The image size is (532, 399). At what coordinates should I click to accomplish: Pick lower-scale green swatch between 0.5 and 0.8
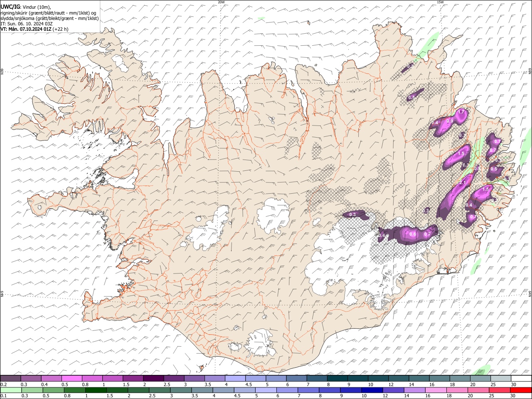(x=53, y=390)
